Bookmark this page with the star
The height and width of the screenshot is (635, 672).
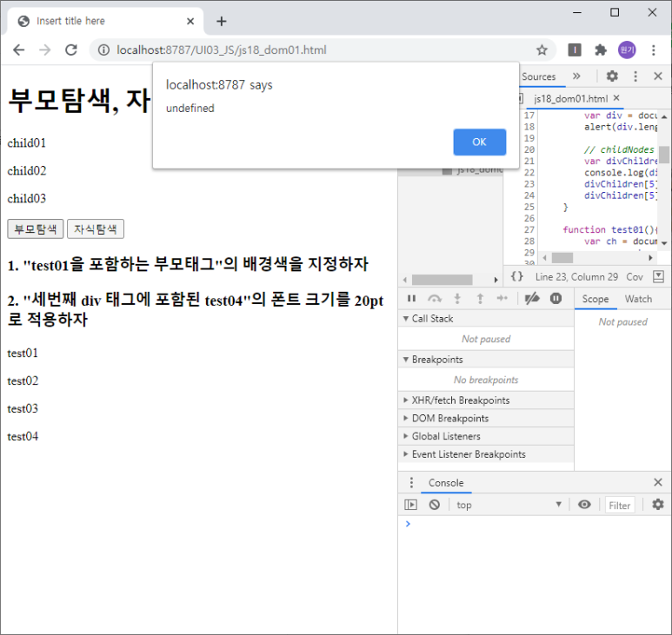click(x=542, y=50)
